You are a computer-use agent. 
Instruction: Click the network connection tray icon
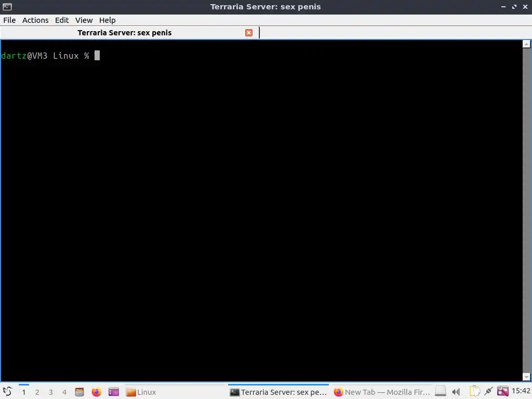pyautogui.click(x=488, y=392)
